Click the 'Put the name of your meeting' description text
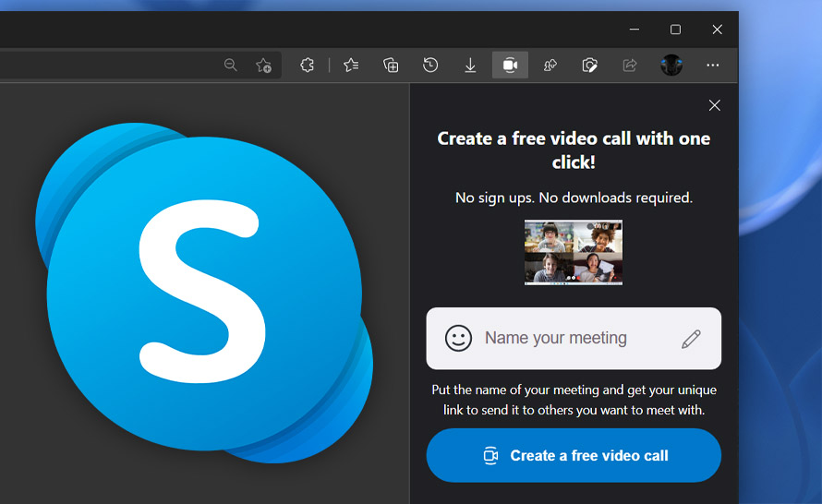 [x=574, y=400]
